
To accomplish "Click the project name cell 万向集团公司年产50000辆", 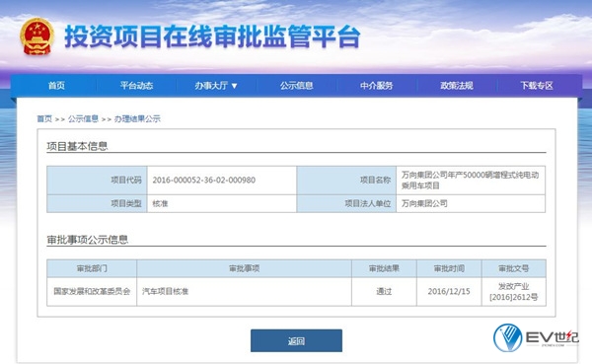I will click(x=471, y=181).
